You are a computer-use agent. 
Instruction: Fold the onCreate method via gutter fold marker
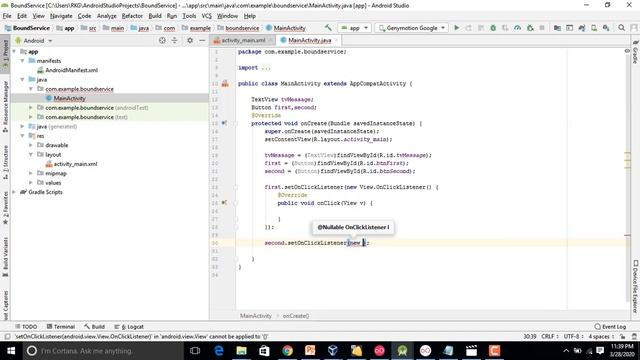point(236,123)
